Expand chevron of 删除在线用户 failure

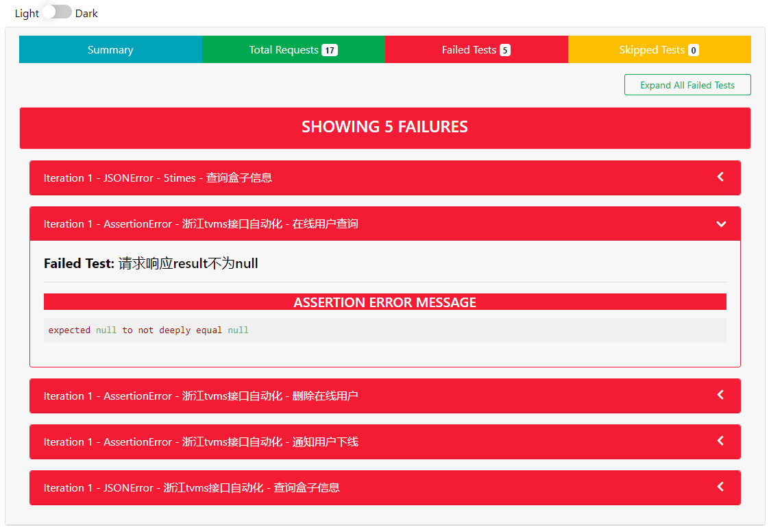720,395
